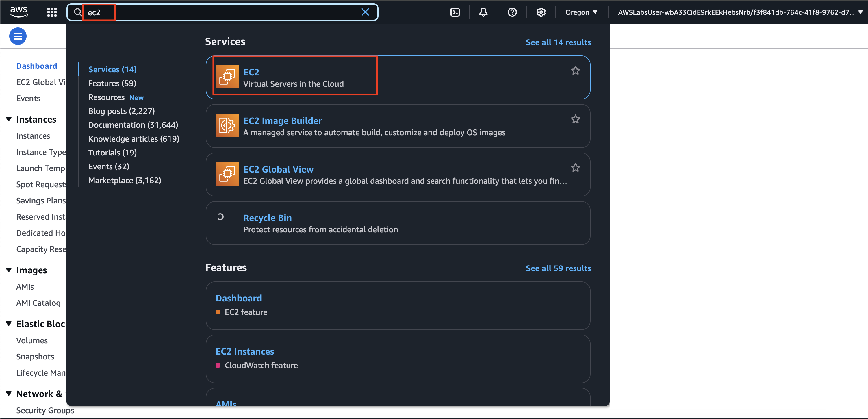The height and width of the screenshot is (419, 868).
Task: Click See all 14 results link
Action: tap(558, 42)
